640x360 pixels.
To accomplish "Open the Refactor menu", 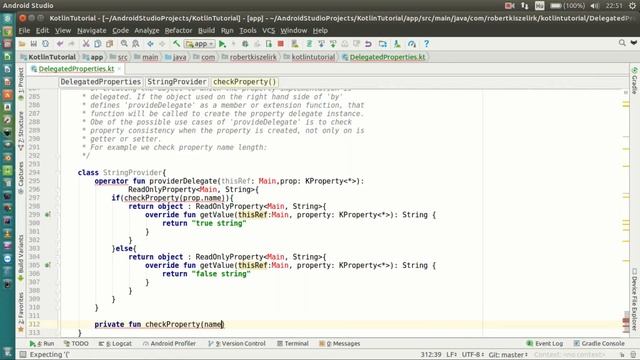I will tap(178, 31).
